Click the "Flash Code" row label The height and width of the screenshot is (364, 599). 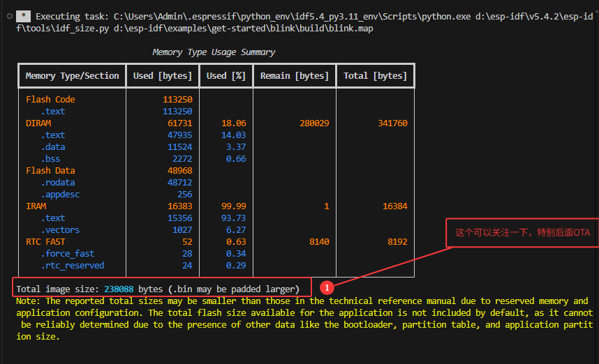coord(50,99)
